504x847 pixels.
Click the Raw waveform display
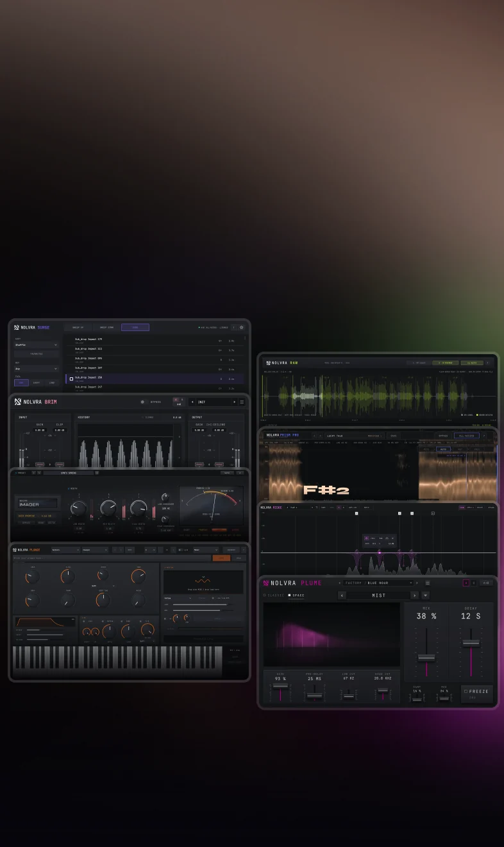[x=378, y=395]
